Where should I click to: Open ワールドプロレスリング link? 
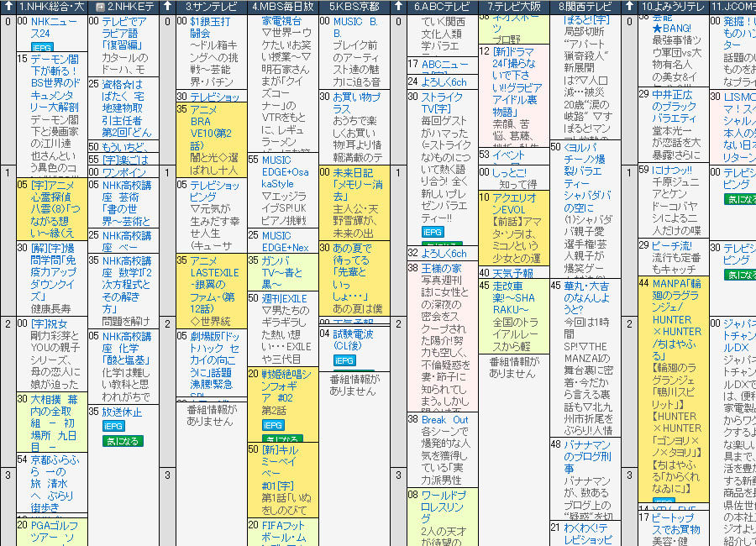(444, 507)
